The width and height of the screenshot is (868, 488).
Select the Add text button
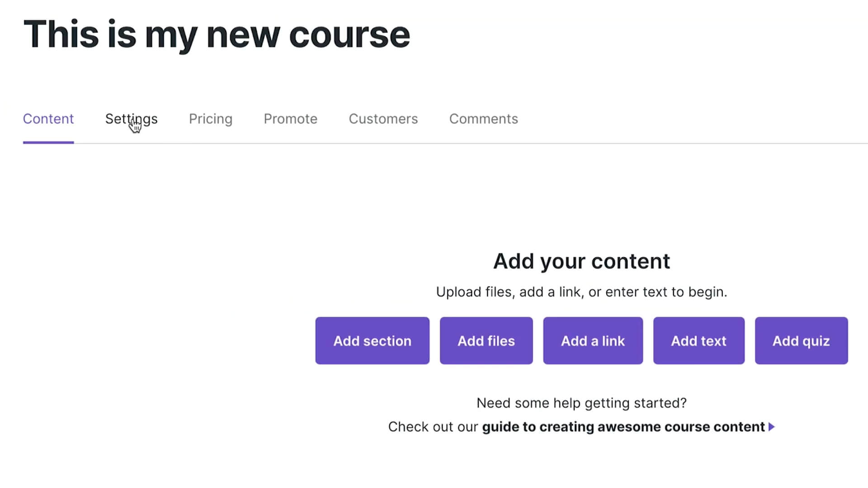pos(699,341)
